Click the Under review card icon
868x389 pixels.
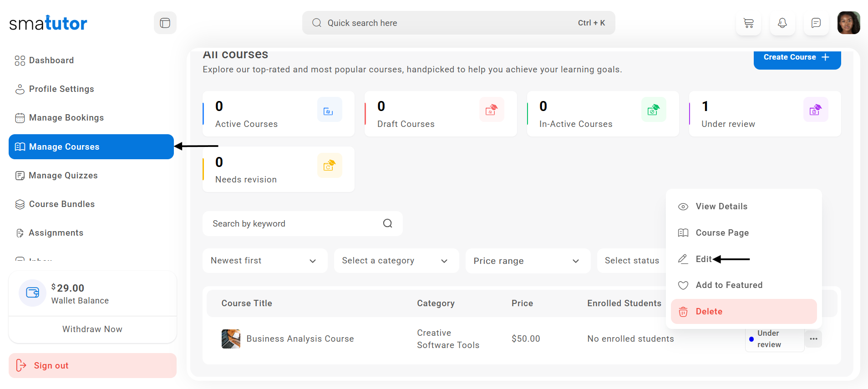pos(815,110)
